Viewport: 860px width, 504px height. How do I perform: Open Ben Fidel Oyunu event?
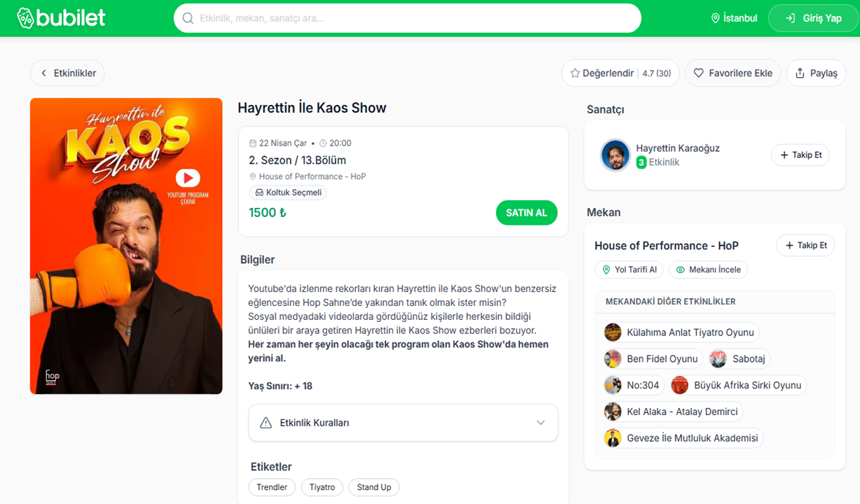653,359
